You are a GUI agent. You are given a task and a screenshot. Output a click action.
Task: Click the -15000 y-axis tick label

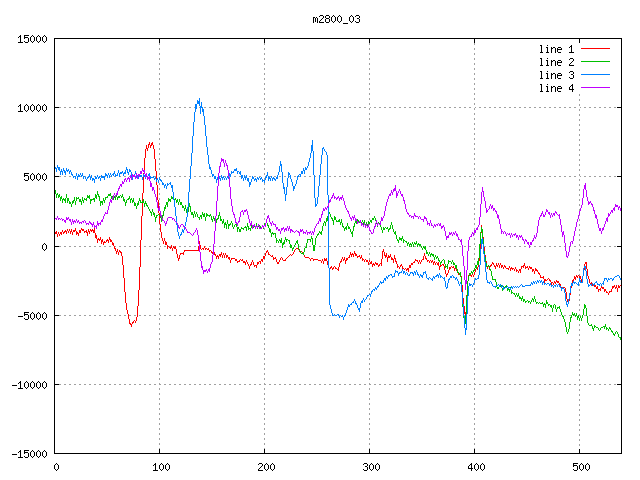pyautogui.click(x=27, y=454)
